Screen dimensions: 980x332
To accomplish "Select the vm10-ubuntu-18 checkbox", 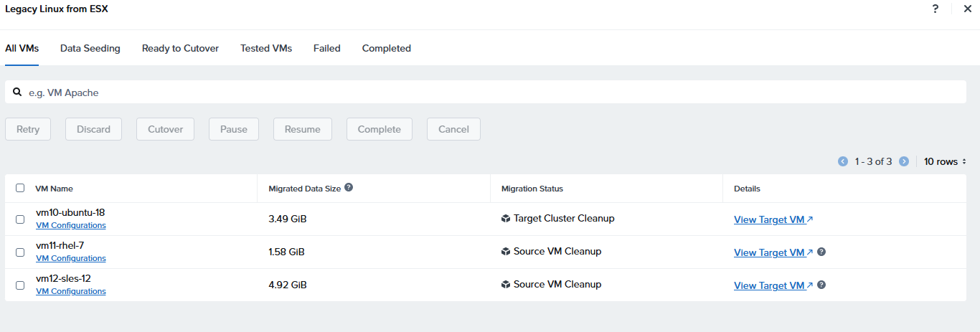I will pos(20,219).
